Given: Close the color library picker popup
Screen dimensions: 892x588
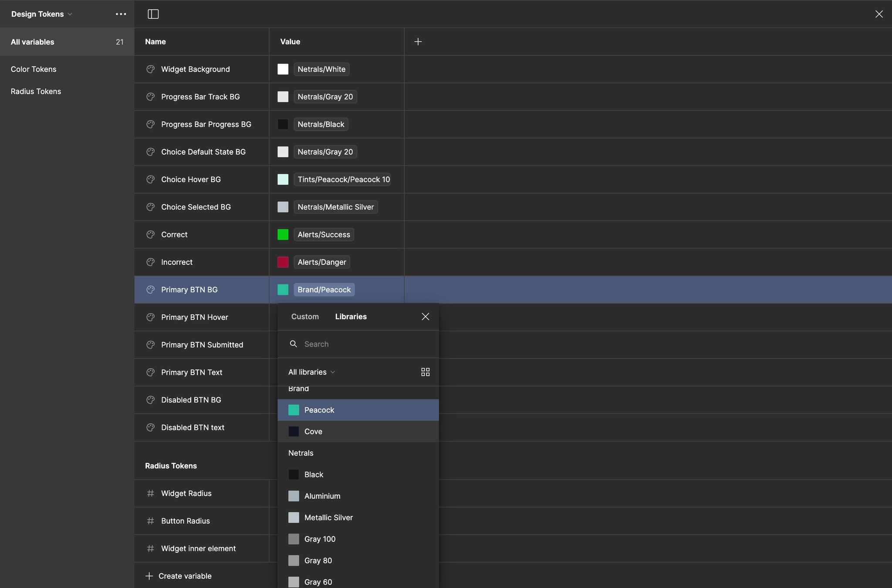Looking at the screenshot, I should (425, 317).
